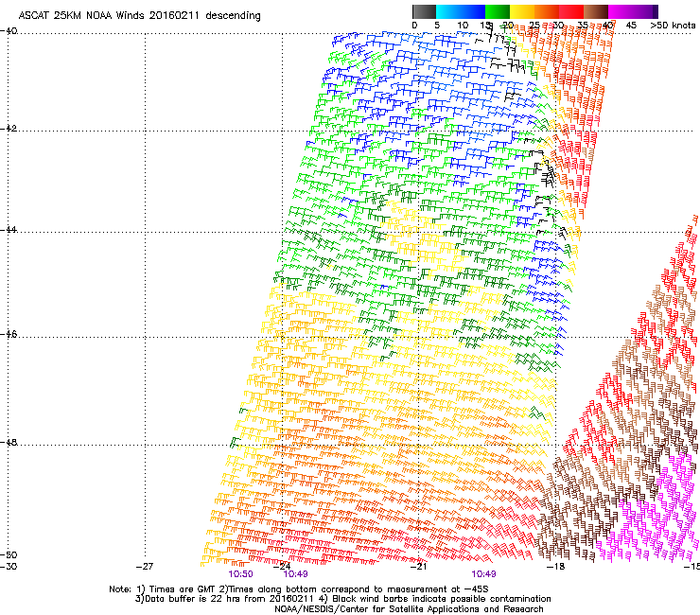Click the 'NOAA/NESDIS/Center for Satellite Applications and Research' credit
Image resolution: width=700 pixels, height=615 pixels.
click(x=409, y=609)
